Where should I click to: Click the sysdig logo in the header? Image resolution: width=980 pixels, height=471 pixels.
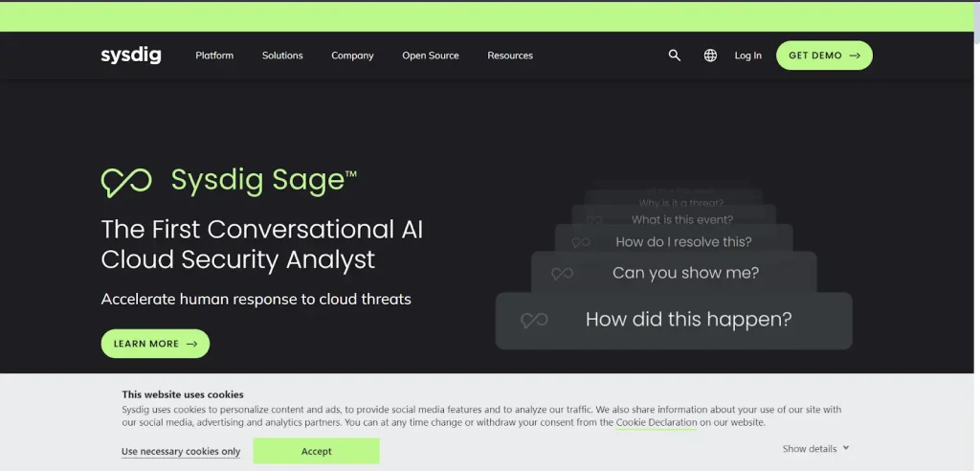tap(130, 56)
